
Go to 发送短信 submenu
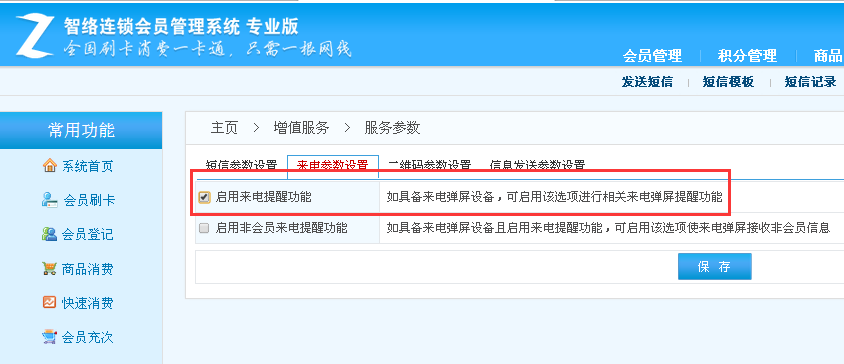pos(647,82)
